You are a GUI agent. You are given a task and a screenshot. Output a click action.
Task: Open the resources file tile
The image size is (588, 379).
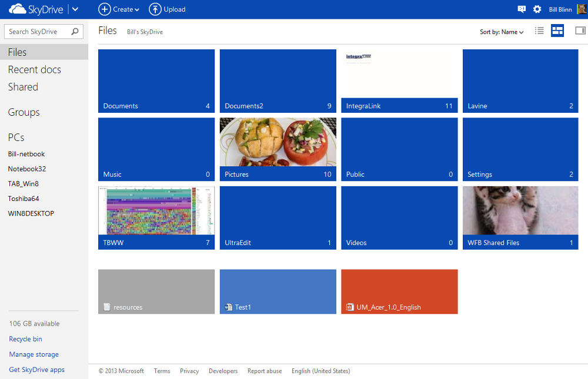(156, 291)
